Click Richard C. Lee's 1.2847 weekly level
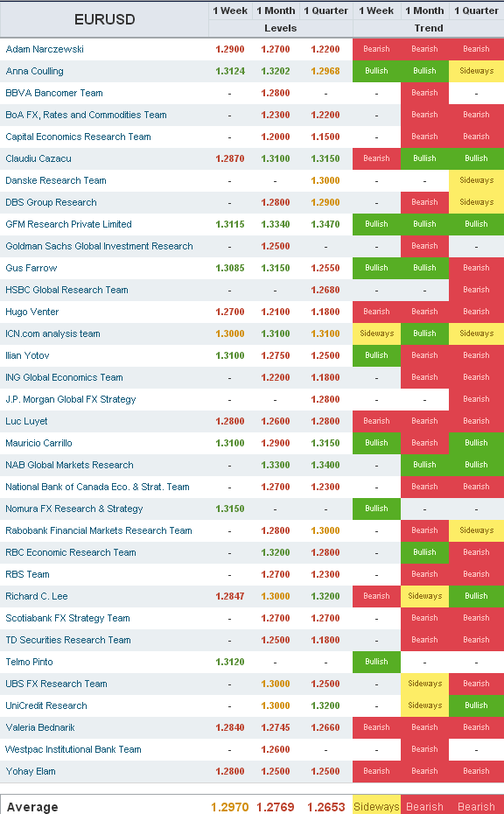The image size is (504, 814). pyautogui.click(x=230, y=596)
